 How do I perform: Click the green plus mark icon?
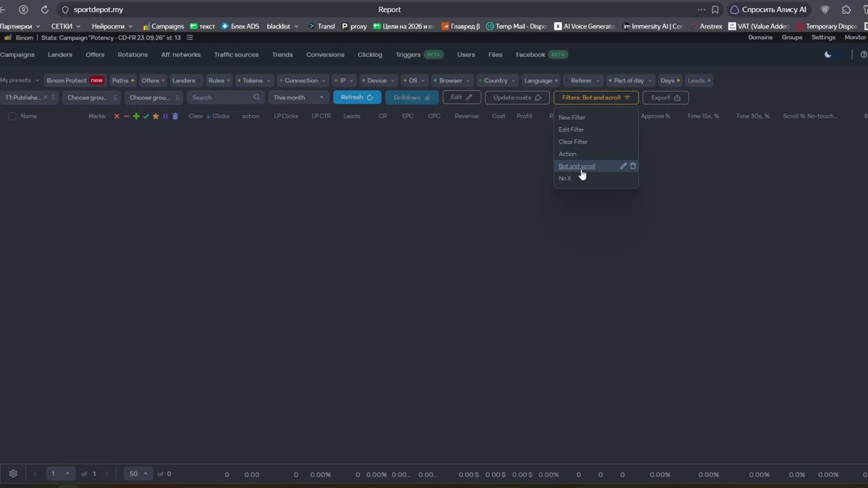point(136,117)
